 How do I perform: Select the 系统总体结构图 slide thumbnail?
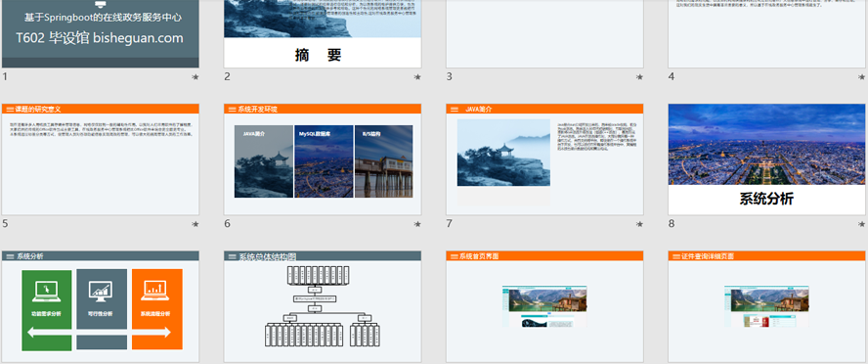click(323, 307)
